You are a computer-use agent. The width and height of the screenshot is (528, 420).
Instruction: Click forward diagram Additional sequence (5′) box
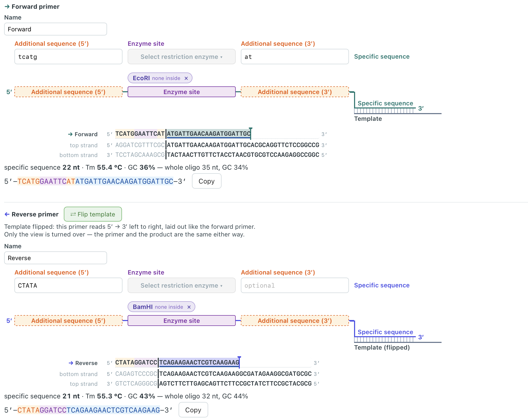(x=68, y=92)
